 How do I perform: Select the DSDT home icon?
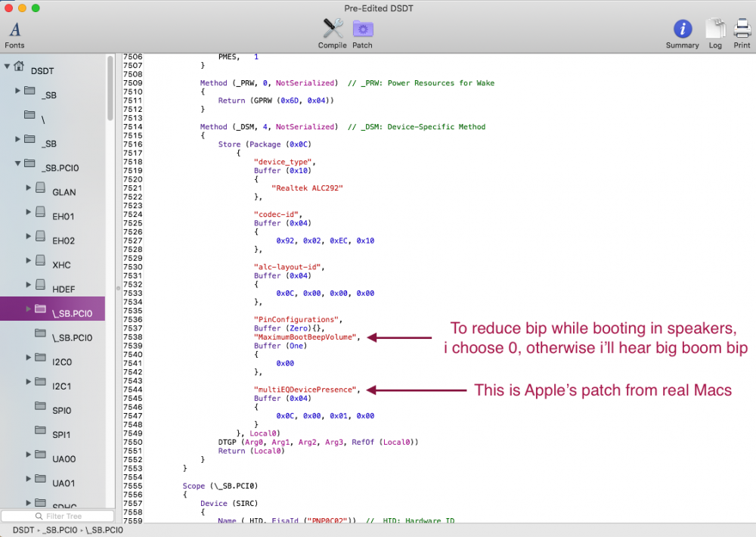coord(19,66)
